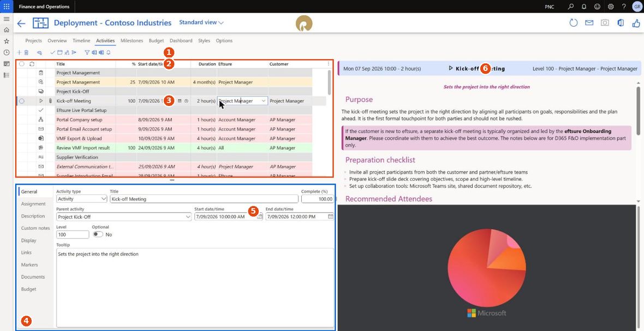Switch to the Milestones tab
Screen dimensions: 644x331
point(132,41)
